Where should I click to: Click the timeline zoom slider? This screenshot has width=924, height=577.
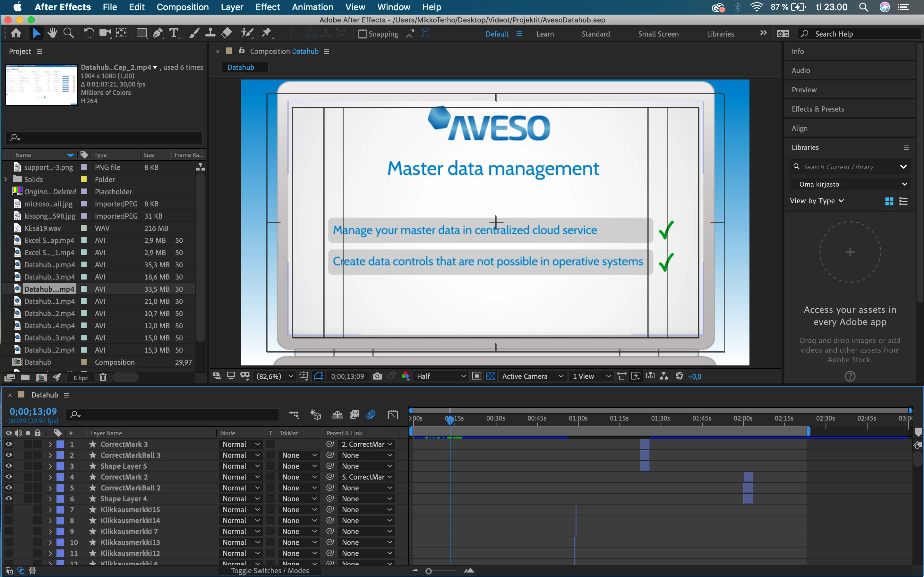tap(429, 571)
